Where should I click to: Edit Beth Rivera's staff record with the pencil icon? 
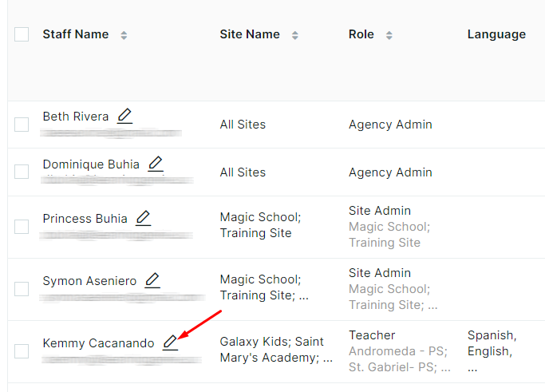coord(124,116)
